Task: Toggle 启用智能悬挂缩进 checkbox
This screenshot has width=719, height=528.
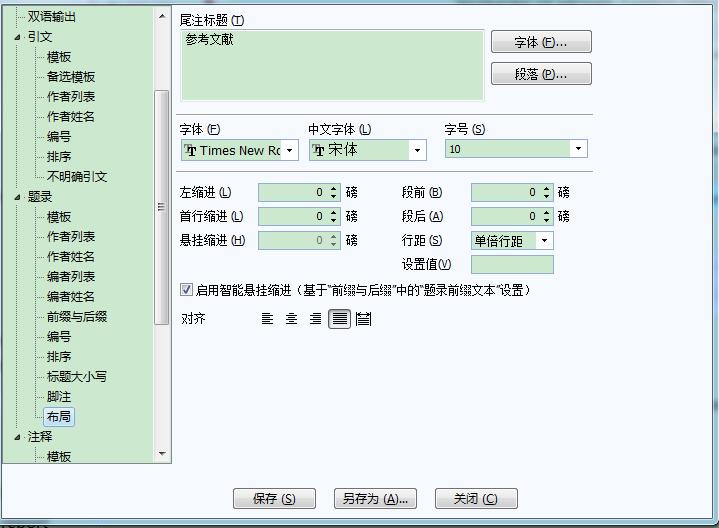Action: click(186, 289)
